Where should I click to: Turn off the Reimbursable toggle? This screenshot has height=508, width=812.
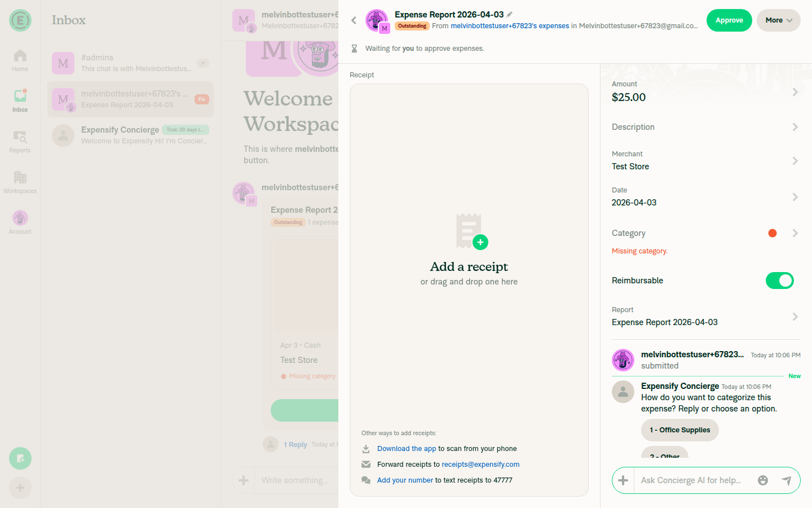779,281
